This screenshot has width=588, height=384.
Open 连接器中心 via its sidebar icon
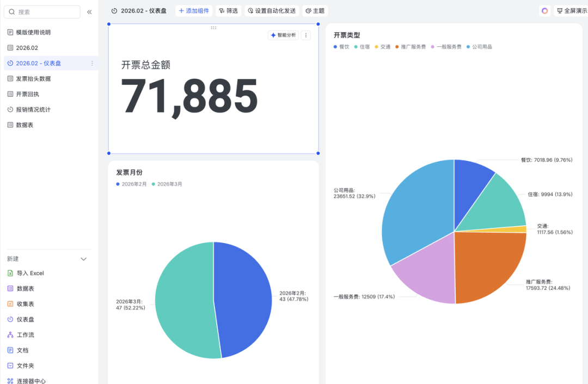click(x=11, y=380)
